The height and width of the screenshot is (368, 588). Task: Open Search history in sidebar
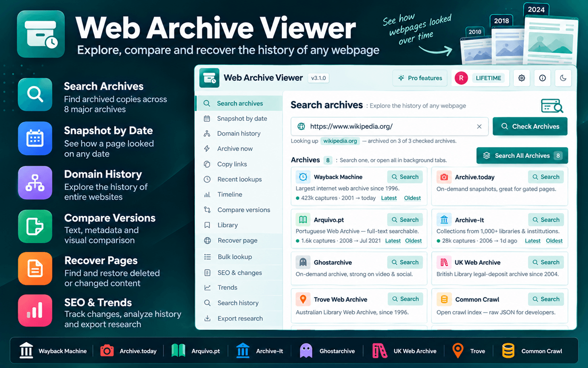pos(239,303)
